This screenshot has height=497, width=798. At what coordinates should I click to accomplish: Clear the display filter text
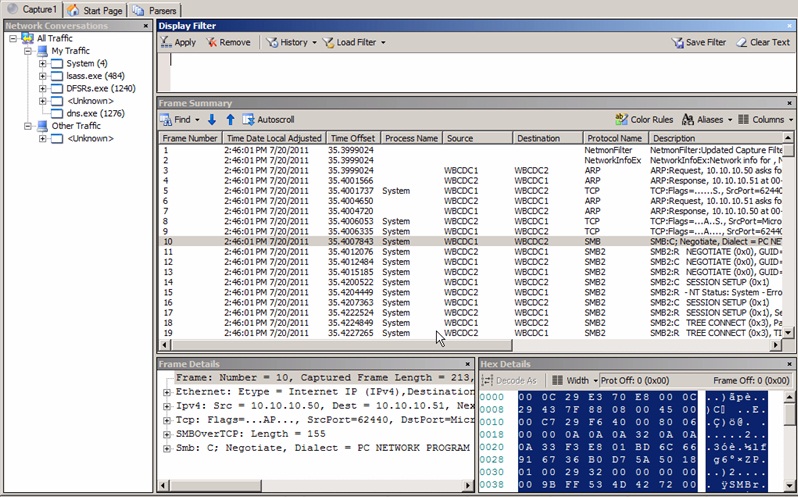(x=762, y=43)
